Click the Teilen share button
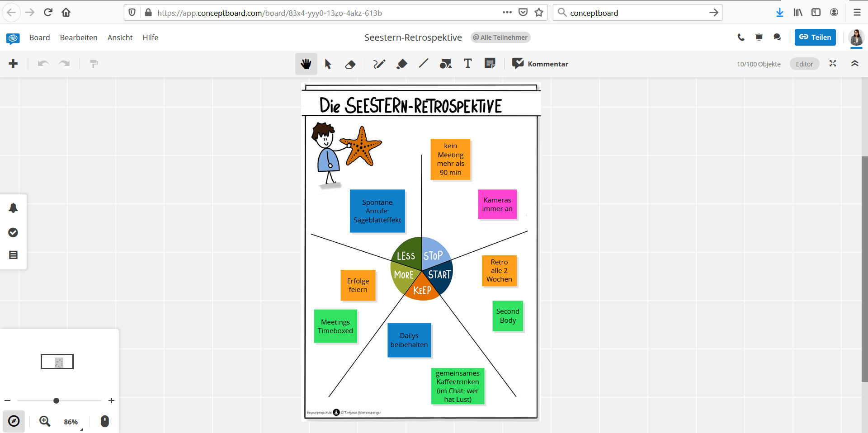The width and height of the screenshot is (868, 433). 815,37
